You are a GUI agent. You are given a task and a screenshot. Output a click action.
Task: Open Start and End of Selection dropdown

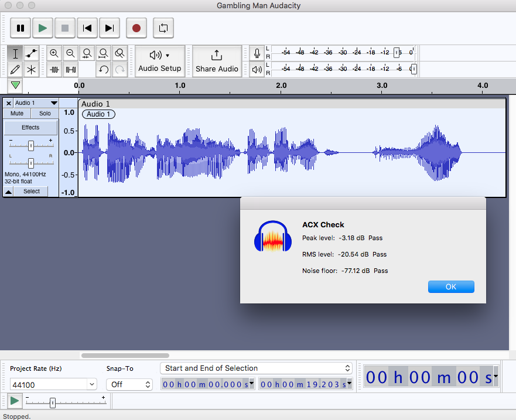point(256,368)
